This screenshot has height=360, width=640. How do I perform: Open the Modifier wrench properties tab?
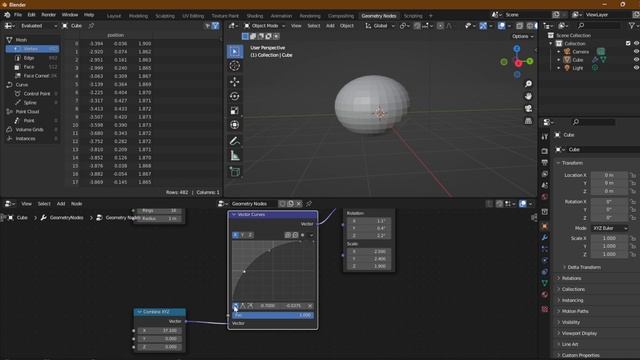coord(544,238)
